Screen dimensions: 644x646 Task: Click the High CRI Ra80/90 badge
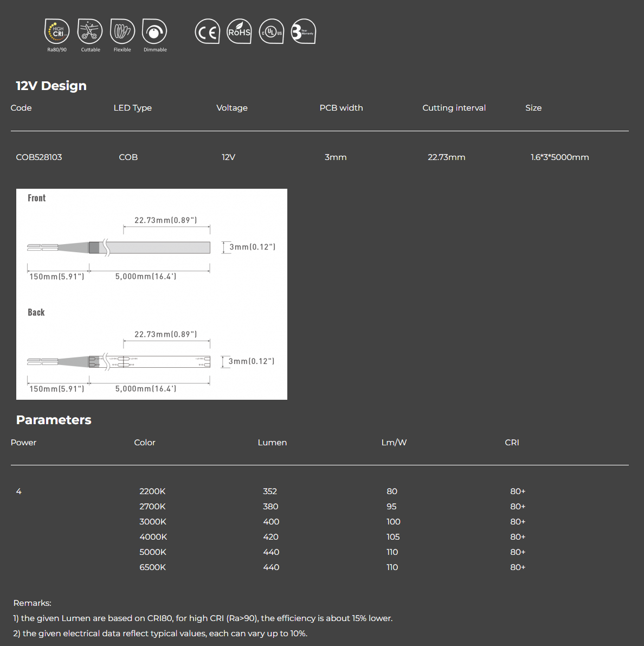coord(56,31)
